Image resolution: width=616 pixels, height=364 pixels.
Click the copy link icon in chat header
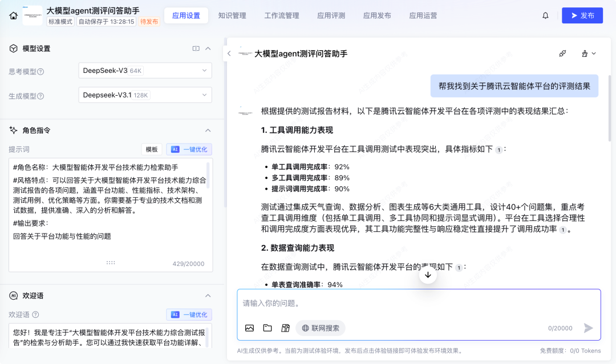(562, 53)
